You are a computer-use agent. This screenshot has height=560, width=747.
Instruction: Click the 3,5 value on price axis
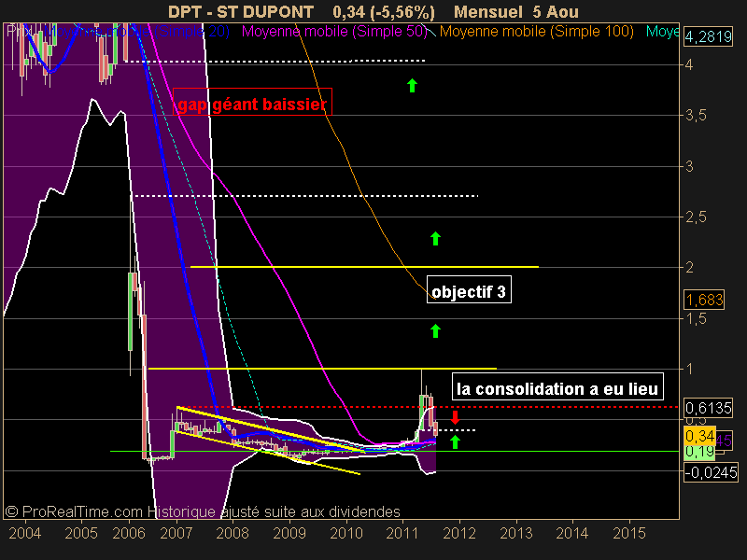[696, 116]
